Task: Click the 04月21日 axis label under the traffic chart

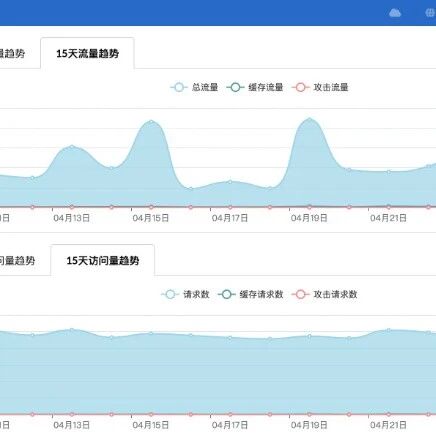Action: (388, 218)
